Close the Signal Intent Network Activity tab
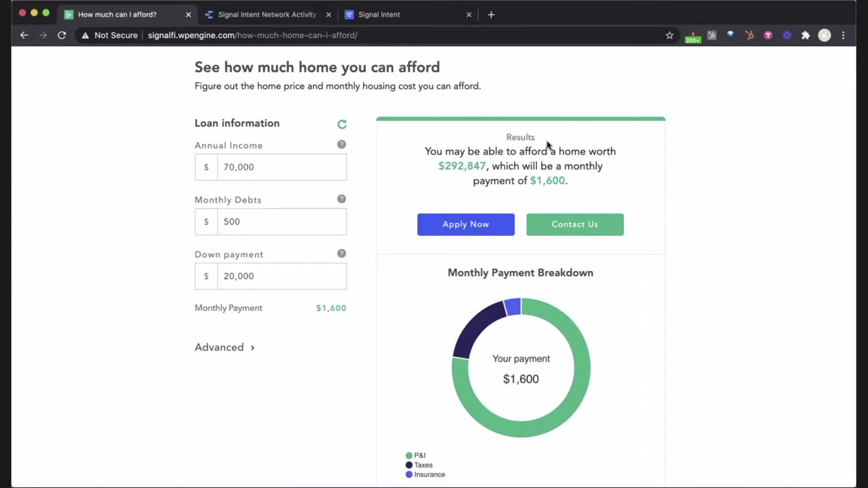This screenshot has width=868, height=488. click(328, 14)
